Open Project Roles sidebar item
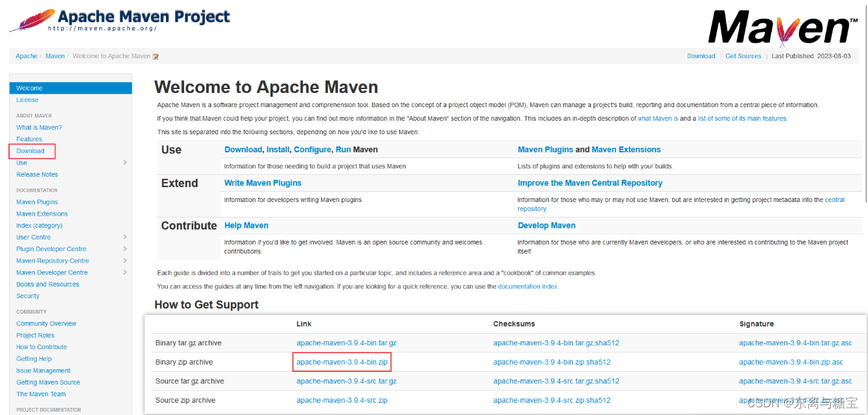The width and height of the screenshot is (868, 415). coord(36,336)
